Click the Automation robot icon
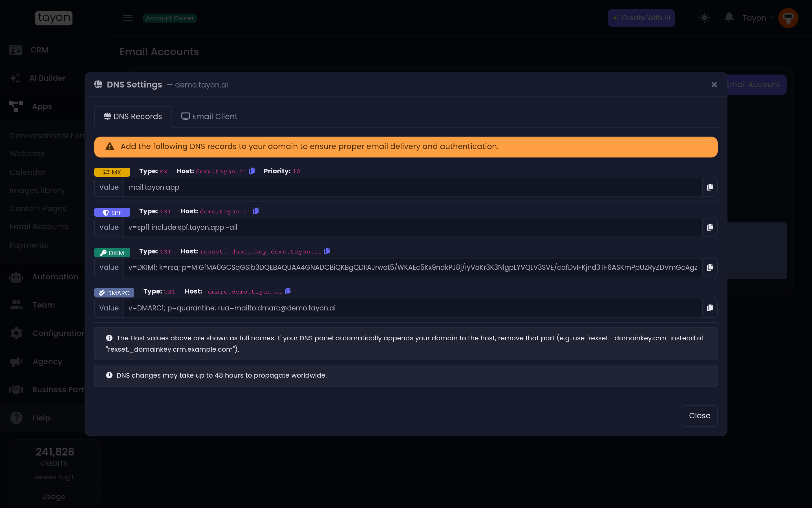Image resolution: width=812 pixels, height=508 pixels. 16,277
